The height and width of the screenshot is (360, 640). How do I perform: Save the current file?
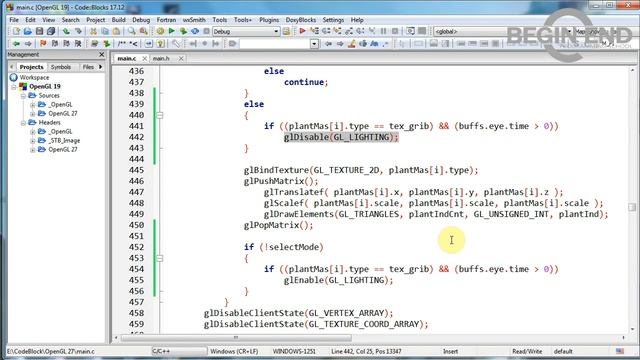pos(39,31)
